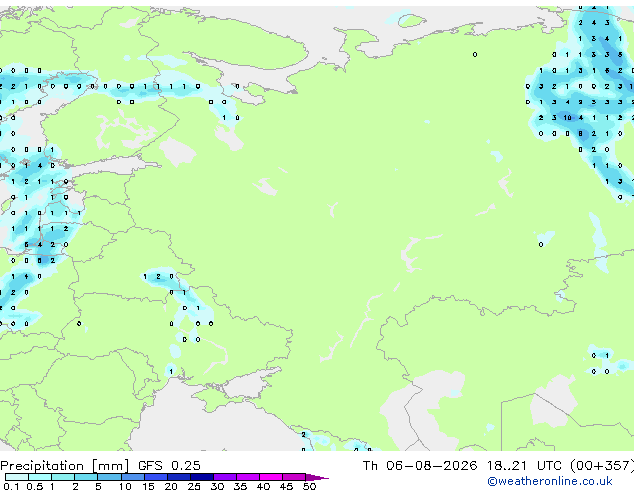Click the purple arrow tip above 50
The height and width of the screenshot is (490, 634).
tap(317, 477)
